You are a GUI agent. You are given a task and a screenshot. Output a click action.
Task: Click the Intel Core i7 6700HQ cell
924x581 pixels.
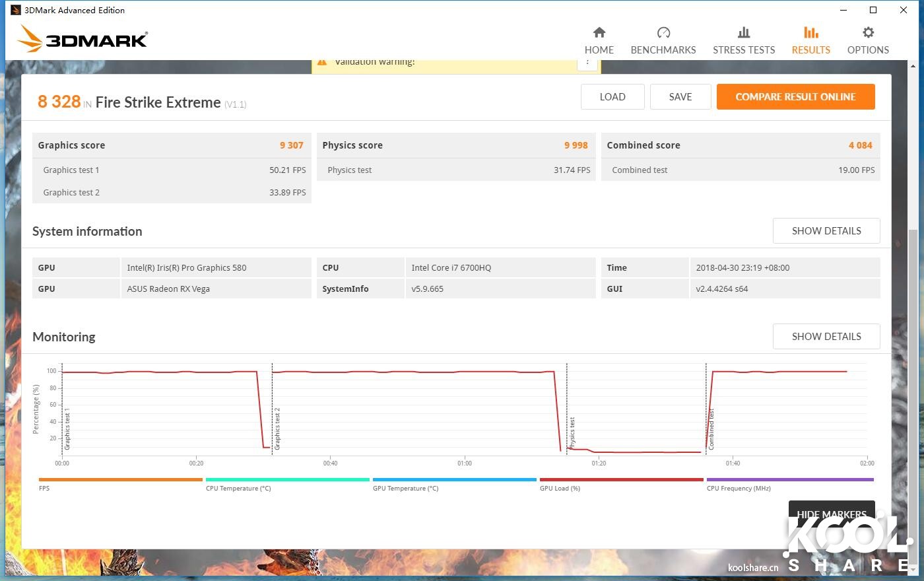coord(500,267)
